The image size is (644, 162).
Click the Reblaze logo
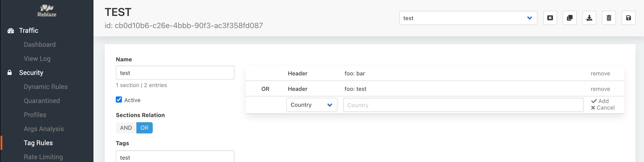pos(47,11)
